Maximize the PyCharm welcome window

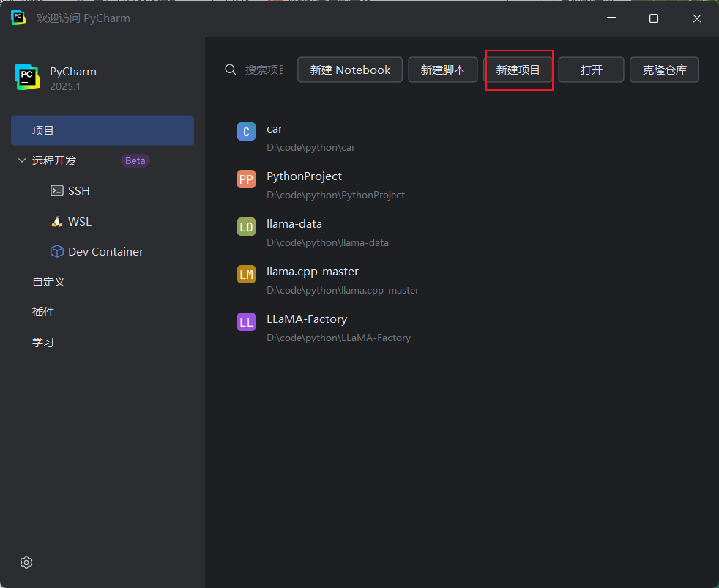[x=654, y=18]
